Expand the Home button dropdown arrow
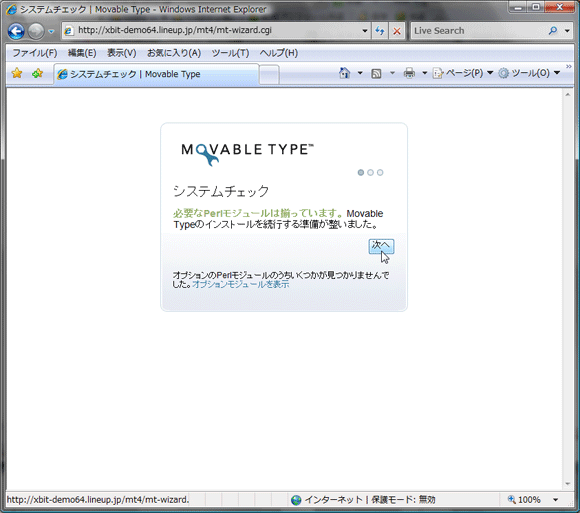This screenshot has height=513, width=580. tap(360, 73)
